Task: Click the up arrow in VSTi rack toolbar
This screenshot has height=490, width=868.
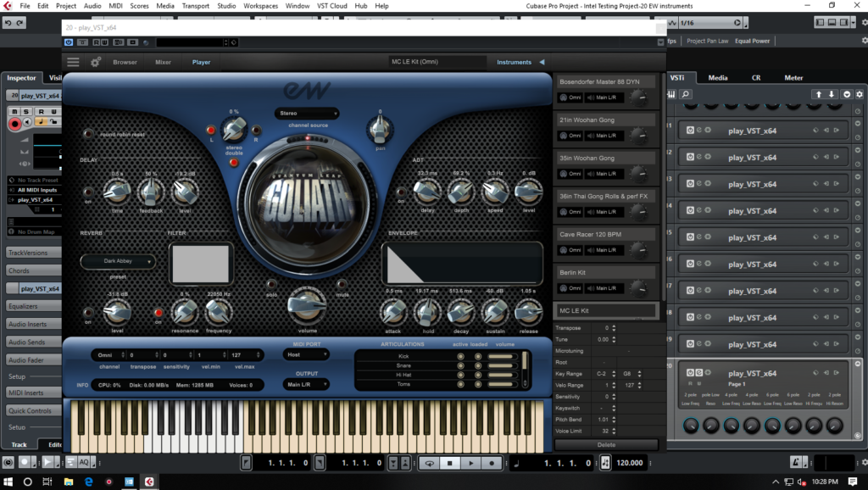Action: 819,94
